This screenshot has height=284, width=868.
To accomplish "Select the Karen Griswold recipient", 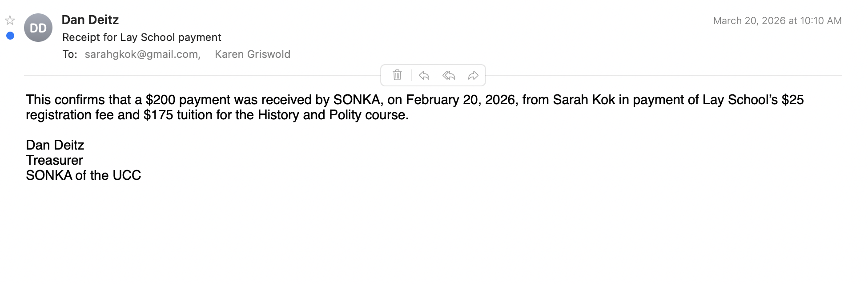I will [252, 54].
